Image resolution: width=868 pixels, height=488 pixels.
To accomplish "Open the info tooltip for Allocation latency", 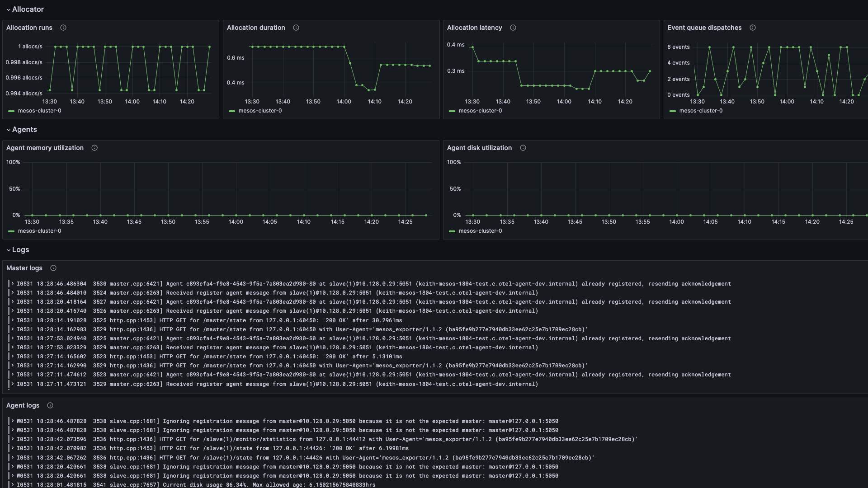I will tap(513, 28).
